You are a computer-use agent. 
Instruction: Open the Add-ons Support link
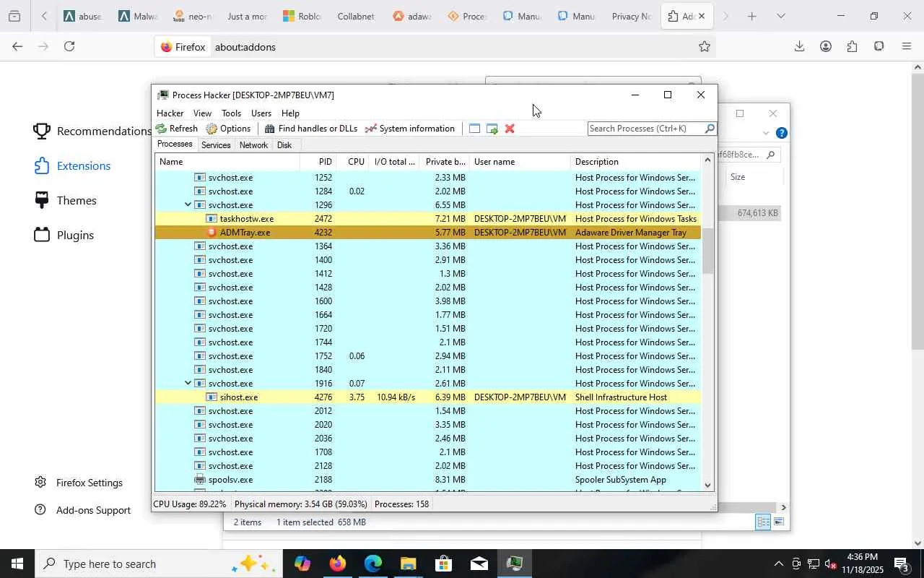click(x=83, y=510)
